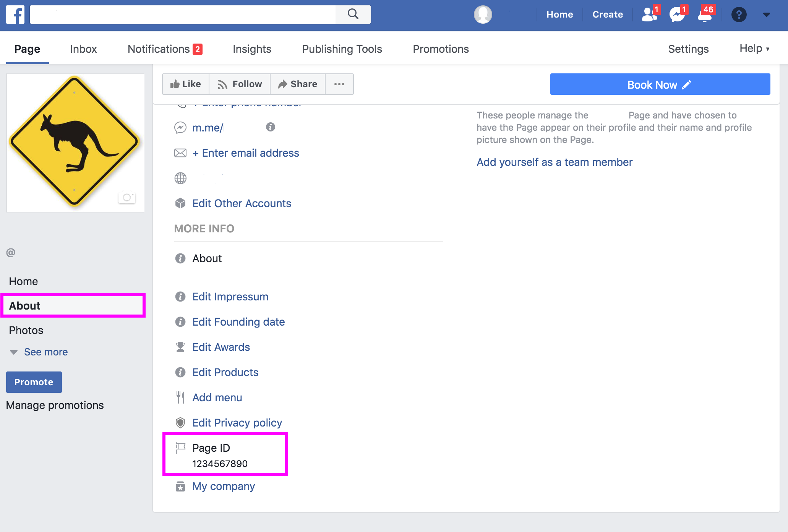Click the store icon beside My company
Screen dimensions: 788x532
point(180,486)
